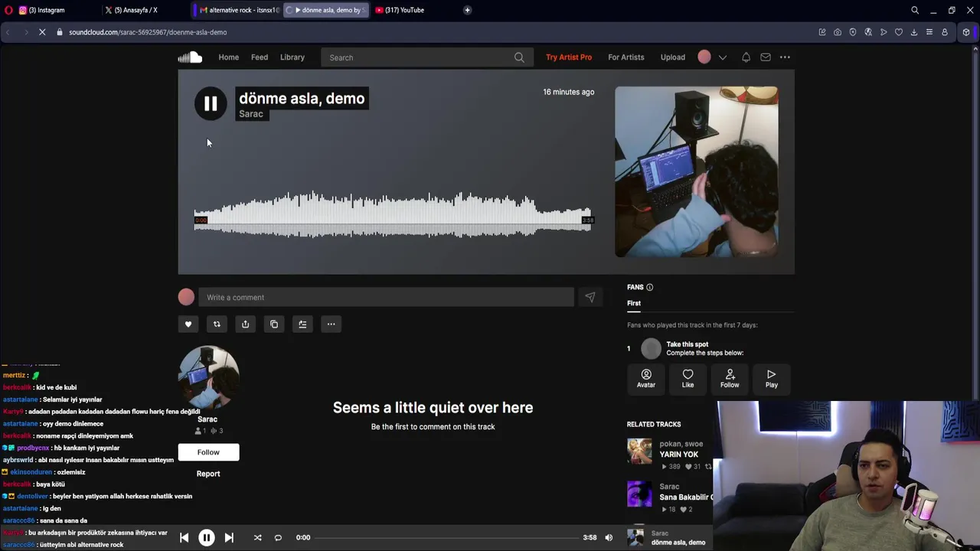The image size is (980, 551).
Task: Pause the track with the big pause button
Action: click(x=211, y=104)
